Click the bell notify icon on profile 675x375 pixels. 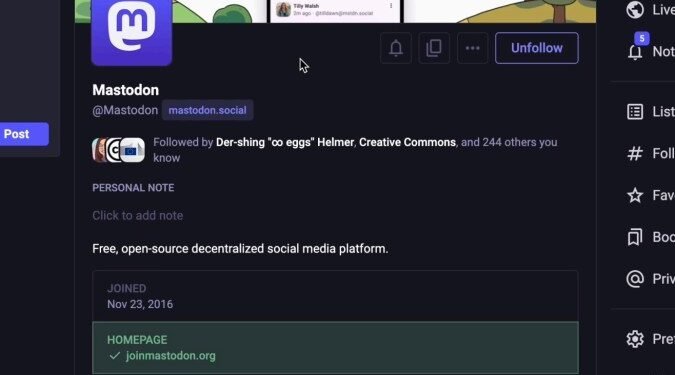(x=396, y=48)
